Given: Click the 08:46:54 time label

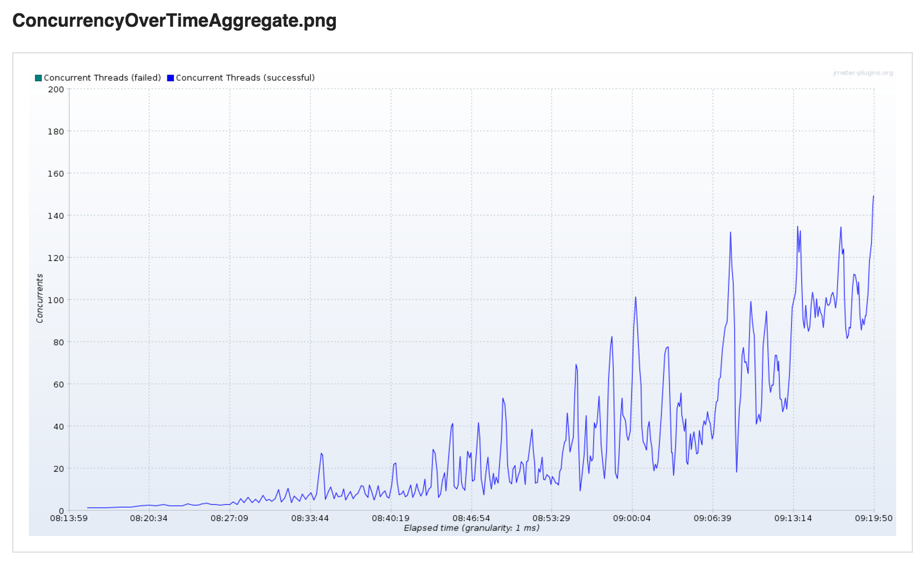Looking at the screenshot, I should tap(471, 518).
